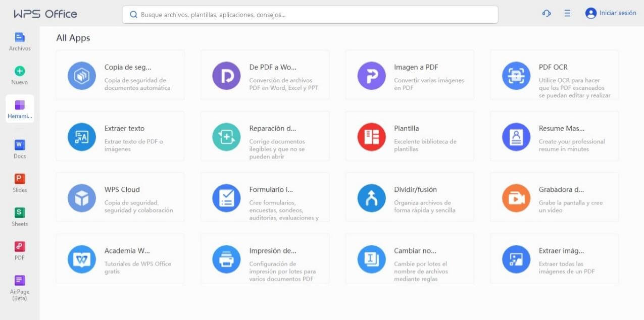This screenshot has width=644, height=320.
Task: Open the WPS Cloud cube icon
Action: (x=82, y=198)
